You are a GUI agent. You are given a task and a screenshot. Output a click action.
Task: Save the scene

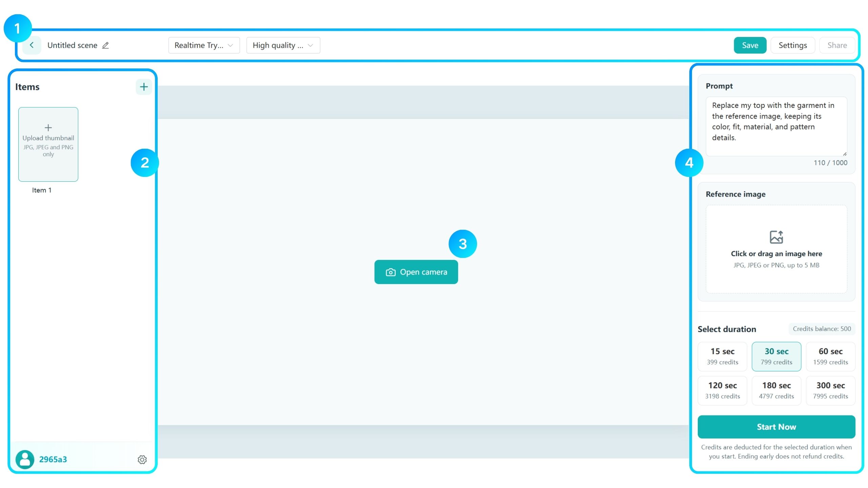(x=750, y=45)
